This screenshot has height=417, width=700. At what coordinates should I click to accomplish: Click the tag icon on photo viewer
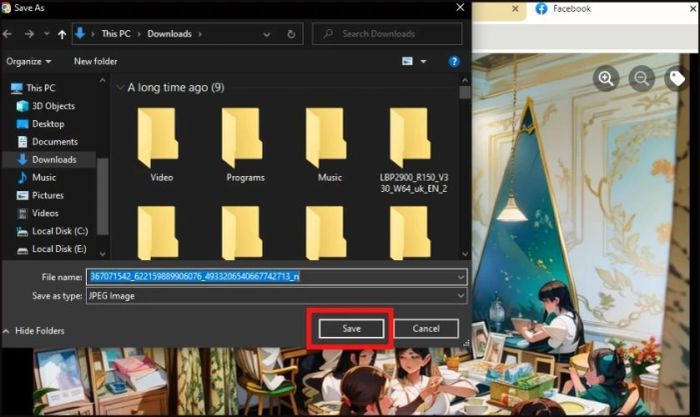677,78
